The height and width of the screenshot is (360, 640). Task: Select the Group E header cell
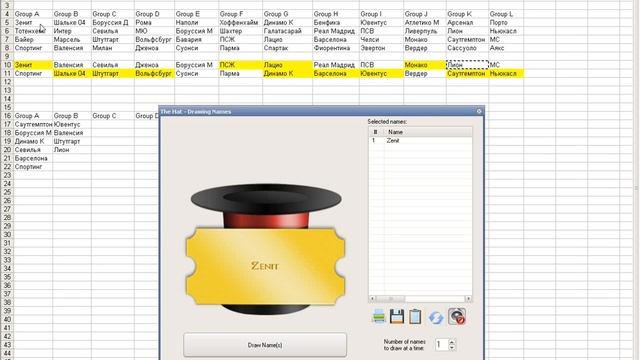(196, 14)
